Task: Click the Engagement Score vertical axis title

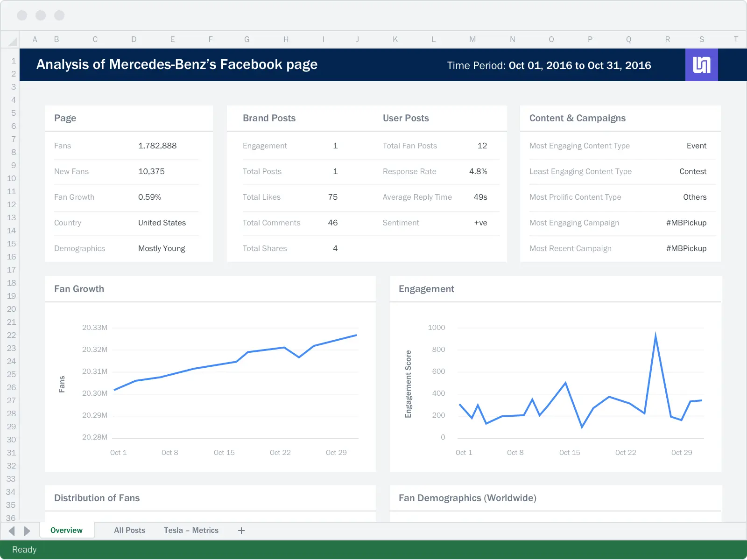Action: 409,384
